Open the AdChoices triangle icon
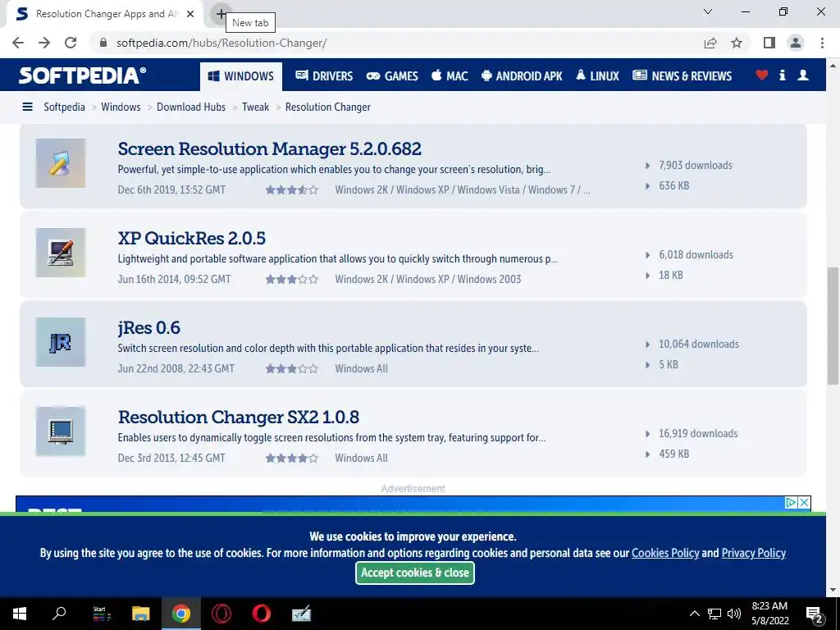 point(792,503)
